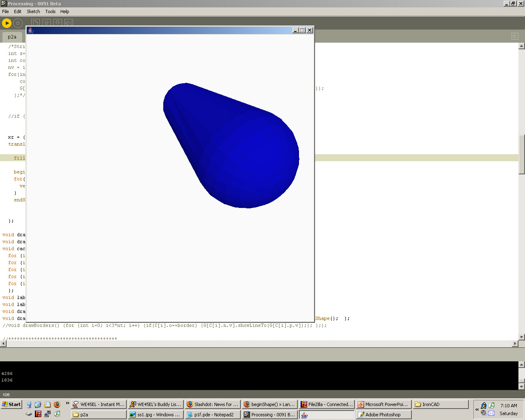Maximize the sketch output window
Screen dimensions: 525x420
pyautogui.click(x=302, y=30)
